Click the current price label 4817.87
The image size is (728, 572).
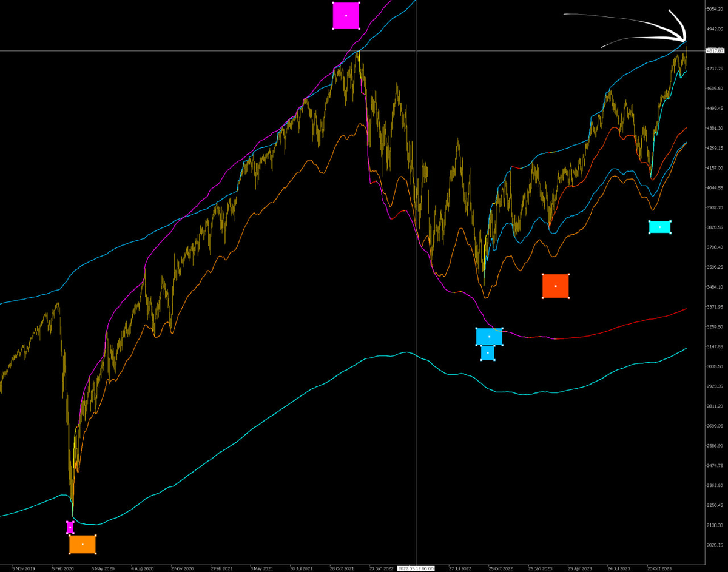716,51
